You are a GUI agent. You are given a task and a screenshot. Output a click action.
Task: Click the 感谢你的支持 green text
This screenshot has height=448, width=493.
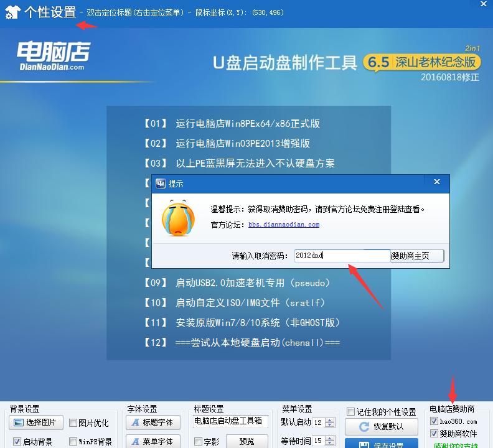tap(456, 445)
